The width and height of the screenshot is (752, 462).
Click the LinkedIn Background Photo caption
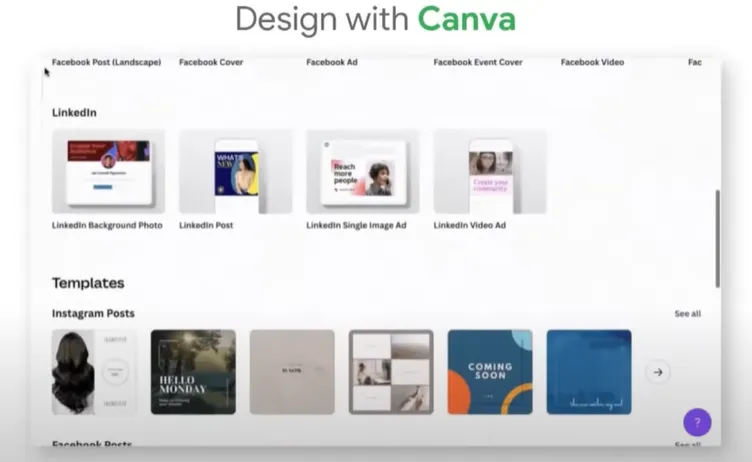[x=107, y=225]
